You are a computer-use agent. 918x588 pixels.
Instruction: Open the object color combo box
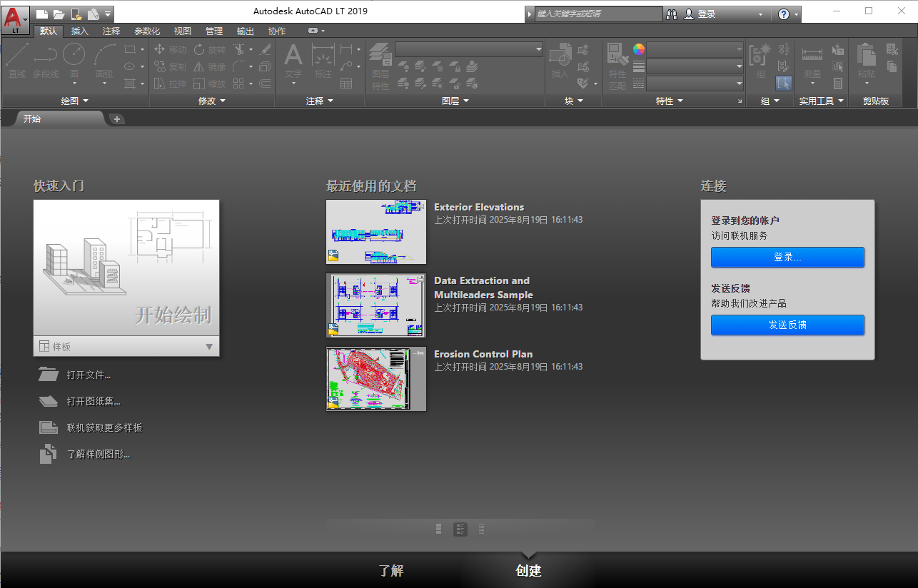click(695, 49)
